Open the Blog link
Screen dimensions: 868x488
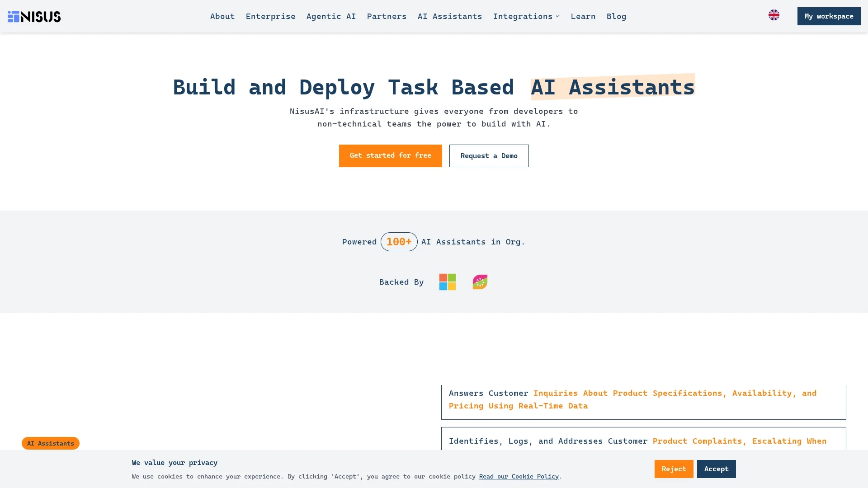[x=617, y=16]
